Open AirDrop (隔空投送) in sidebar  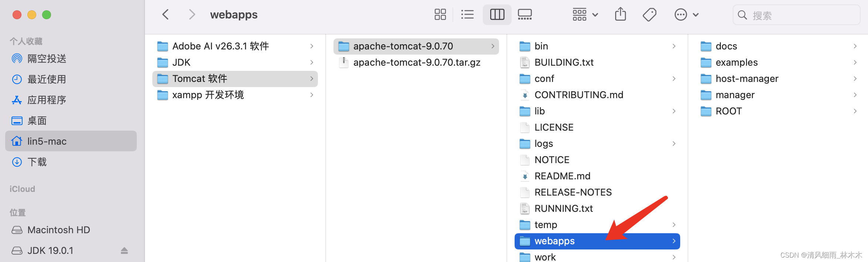pos(47,59)
